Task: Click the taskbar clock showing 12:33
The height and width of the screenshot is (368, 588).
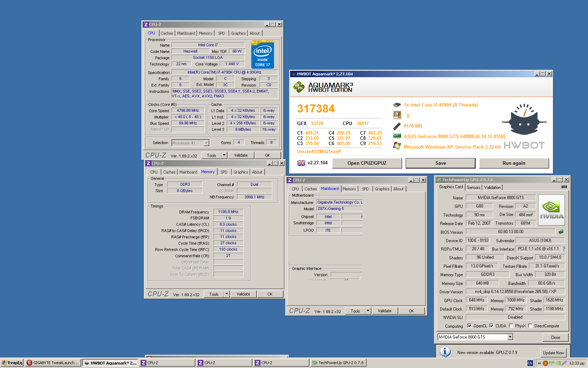Action: pos(577,363)
